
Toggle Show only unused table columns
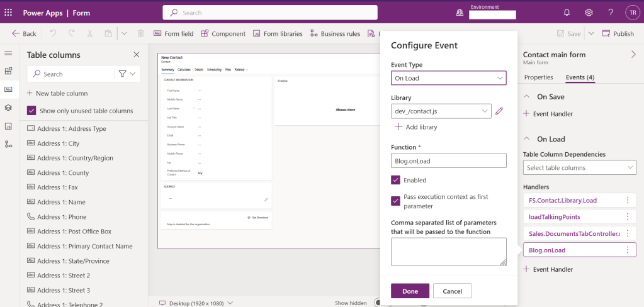click(x=31, y=111)
